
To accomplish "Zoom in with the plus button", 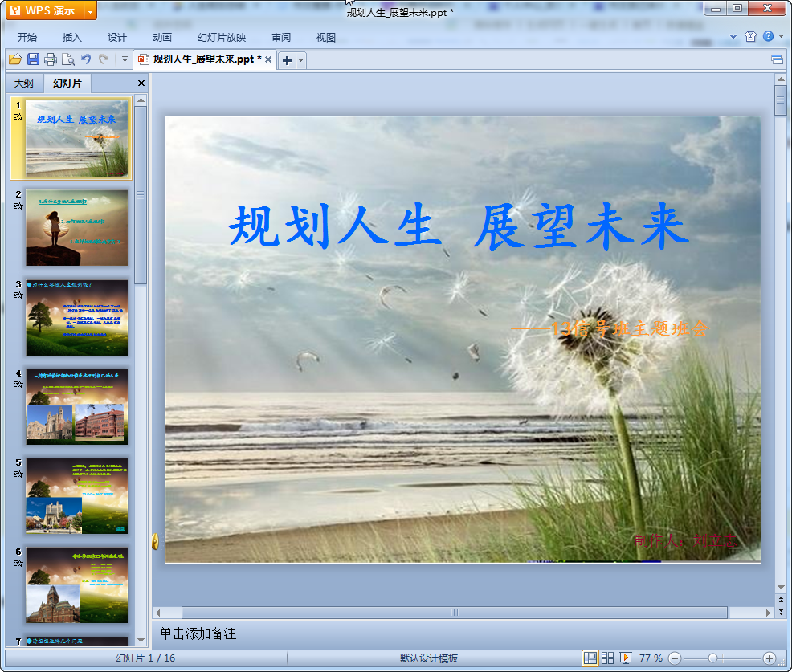I will pos(770,658).
